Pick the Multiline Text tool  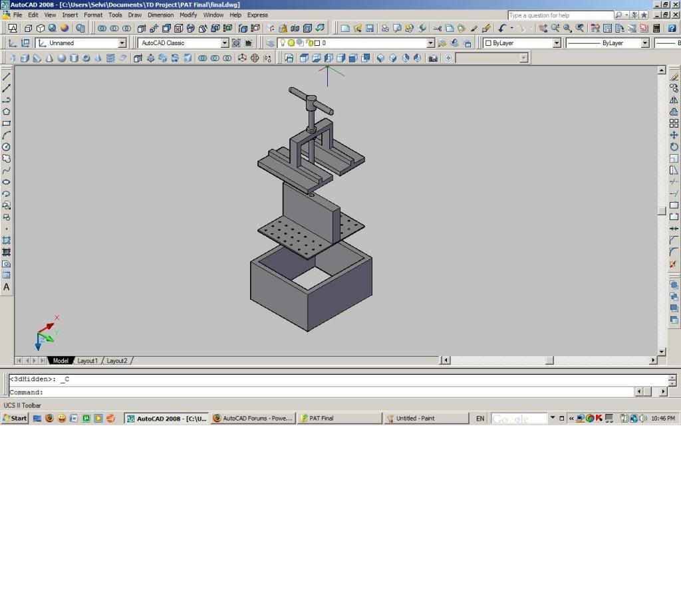pyautogui.click(x=7, y=288)
